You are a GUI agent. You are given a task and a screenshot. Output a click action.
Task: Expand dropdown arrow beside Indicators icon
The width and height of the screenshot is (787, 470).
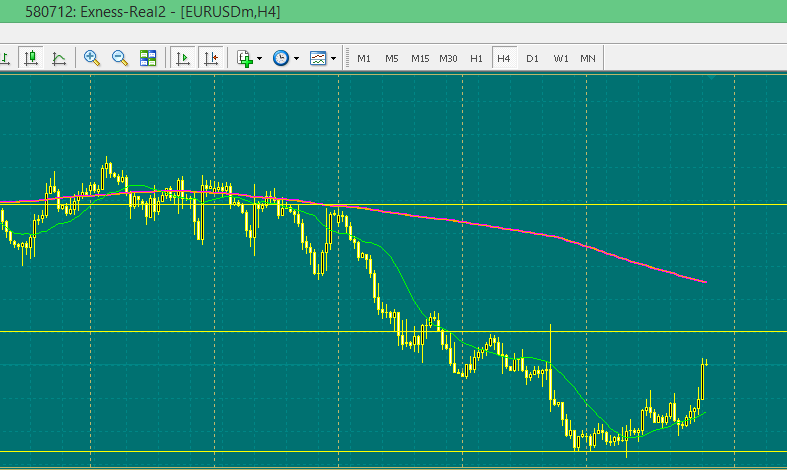pyautogui.click(x=260, y=58)
